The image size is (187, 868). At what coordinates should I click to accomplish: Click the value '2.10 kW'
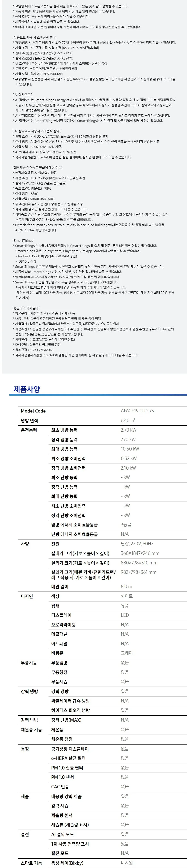128,468
